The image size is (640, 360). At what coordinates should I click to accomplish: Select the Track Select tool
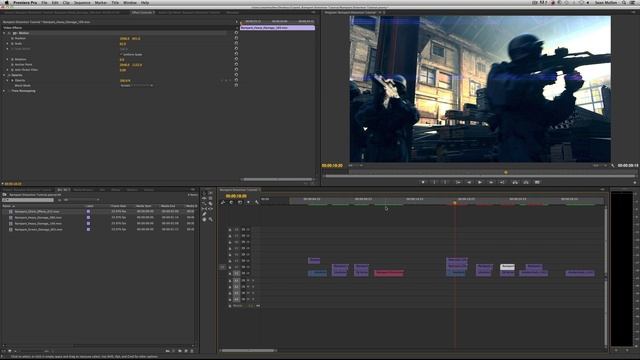point(211,193)
